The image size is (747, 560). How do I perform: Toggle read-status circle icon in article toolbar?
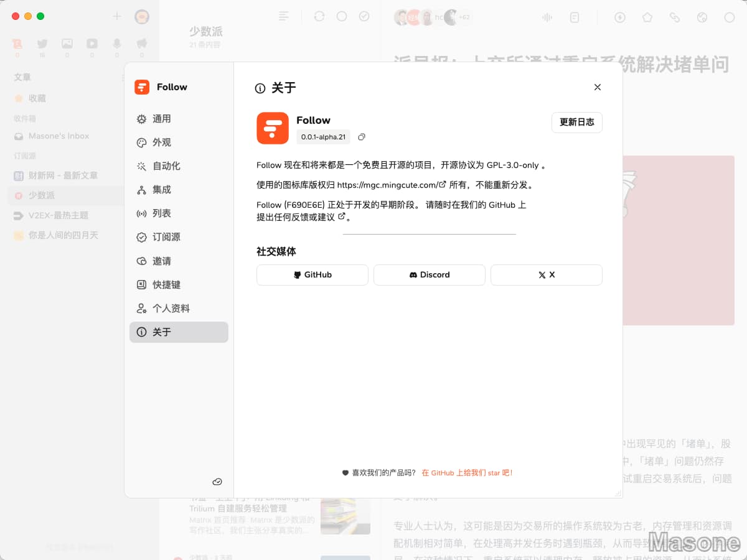[x=730, y=17]
